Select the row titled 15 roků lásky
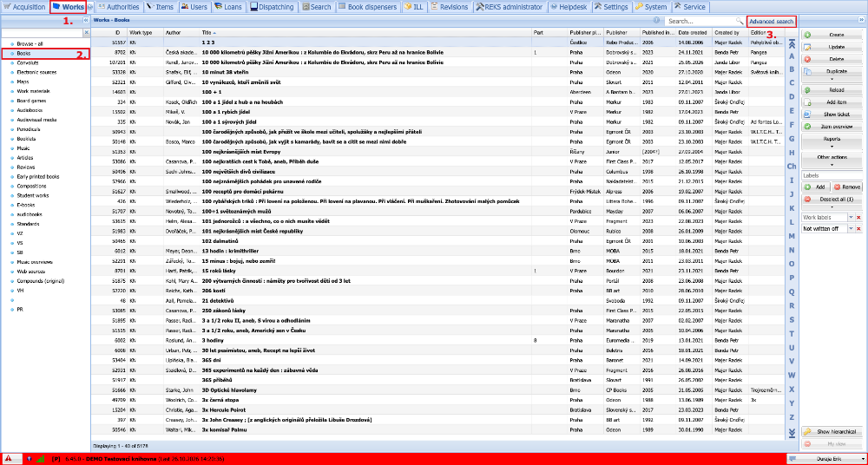This screenshot has height=465, width=868. 437,271
